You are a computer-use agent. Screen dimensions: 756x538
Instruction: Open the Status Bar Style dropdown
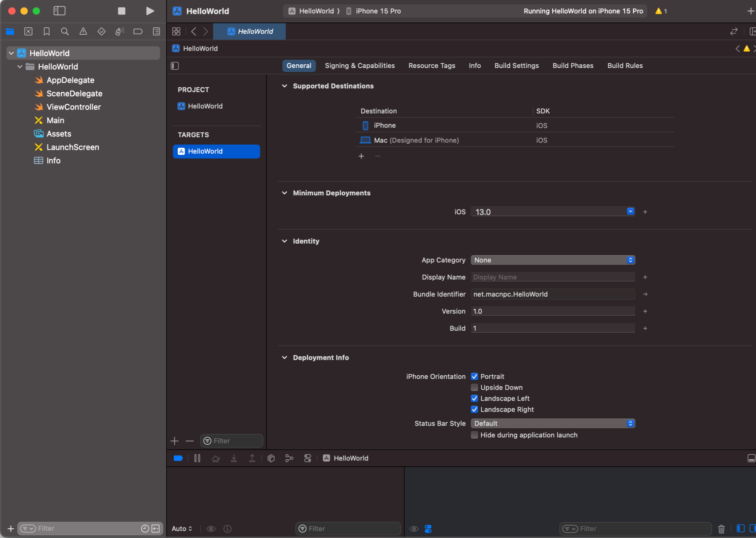(x=553, y=423)
